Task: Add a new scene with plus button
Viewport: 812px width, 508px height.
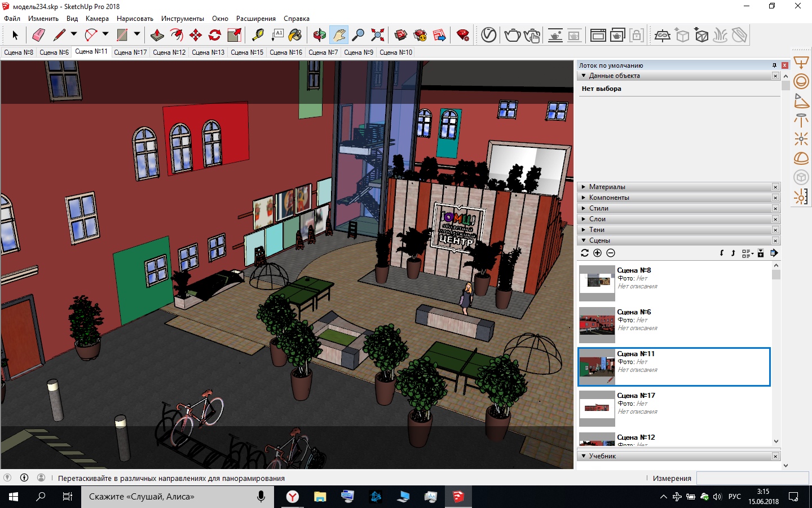Action: 598,253
